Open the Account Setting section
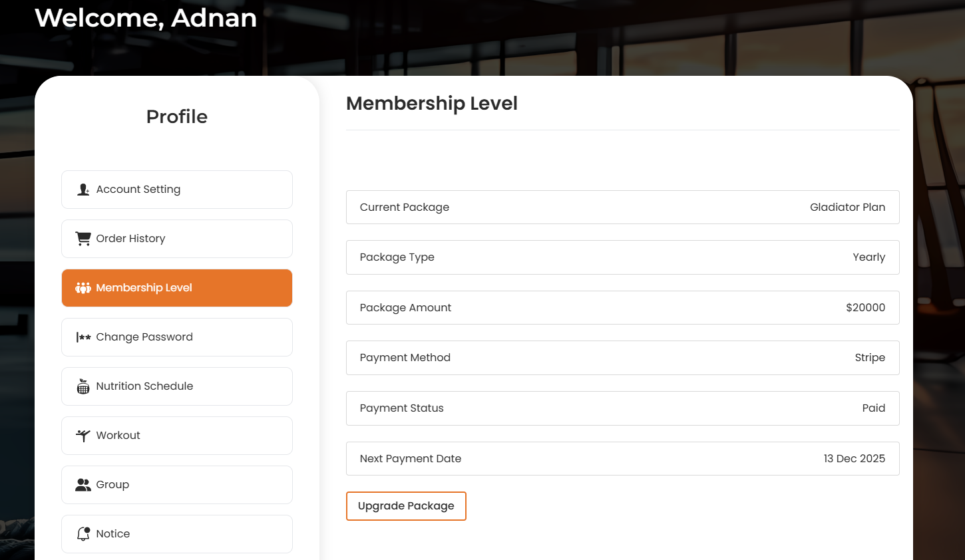This screenshot has width=965, height=560. click(176, 189)
